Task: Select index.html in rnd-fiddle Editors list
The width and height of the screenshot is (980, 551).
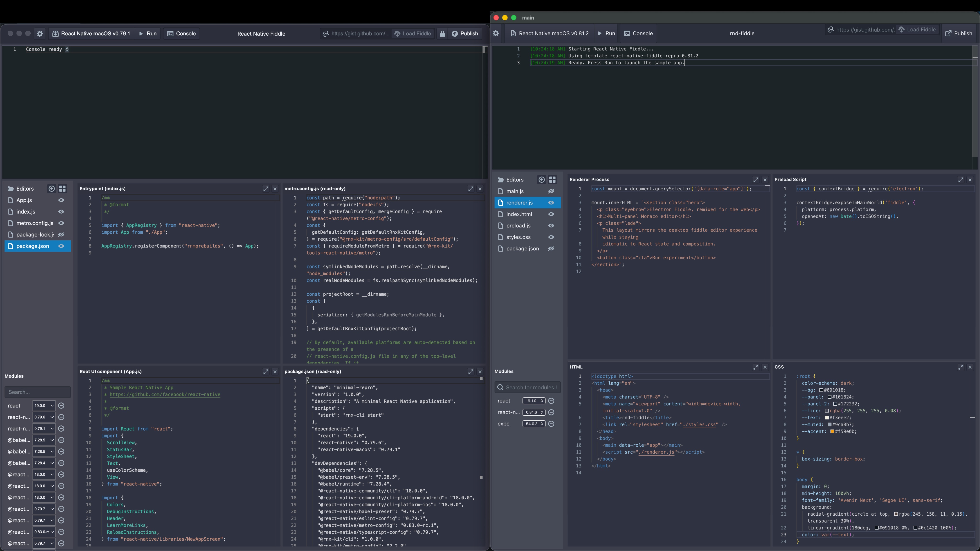Action: (527, 214)
